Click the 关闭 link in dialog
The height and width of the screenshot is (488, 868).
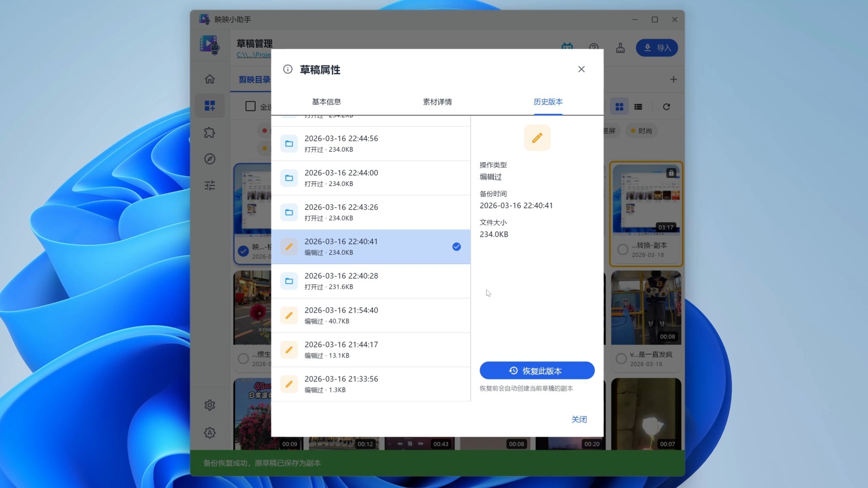(x=579, y=419)
